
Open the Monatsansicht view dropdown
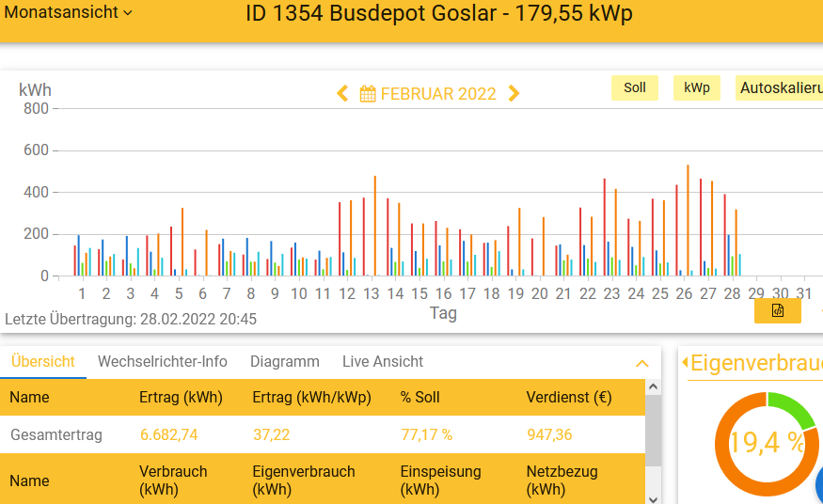68,12
